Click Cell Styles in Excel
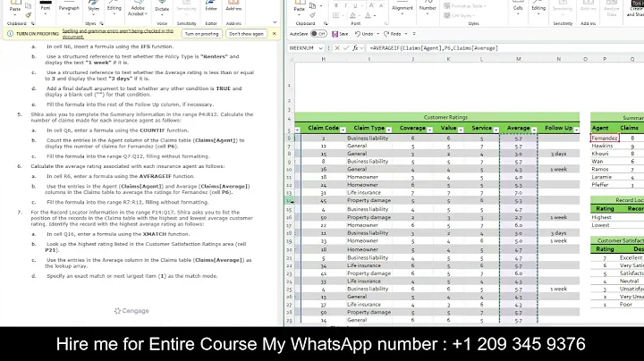644x361 pixels. pyautogui.click(x=458, y=15)
